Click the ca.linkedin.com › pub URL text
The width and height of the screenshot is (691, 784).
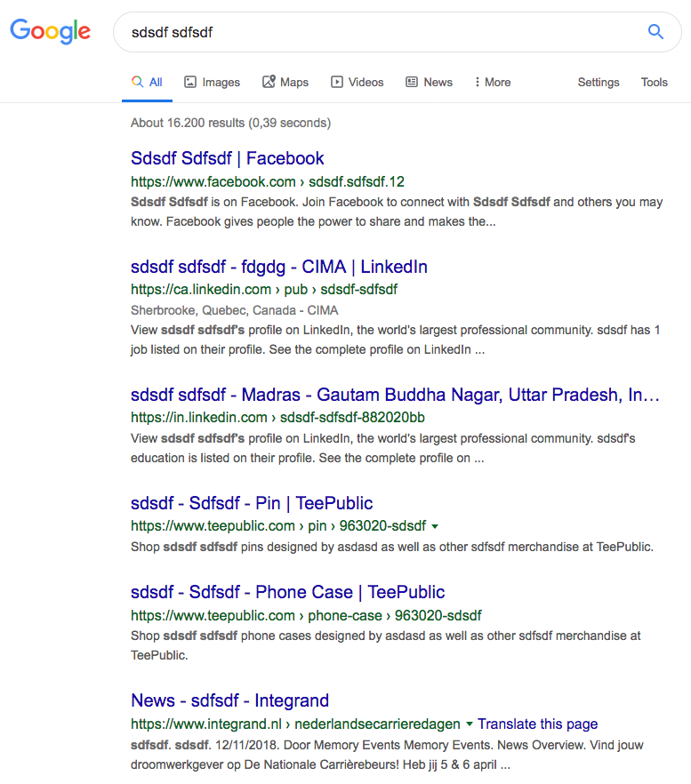click(264, 290)
